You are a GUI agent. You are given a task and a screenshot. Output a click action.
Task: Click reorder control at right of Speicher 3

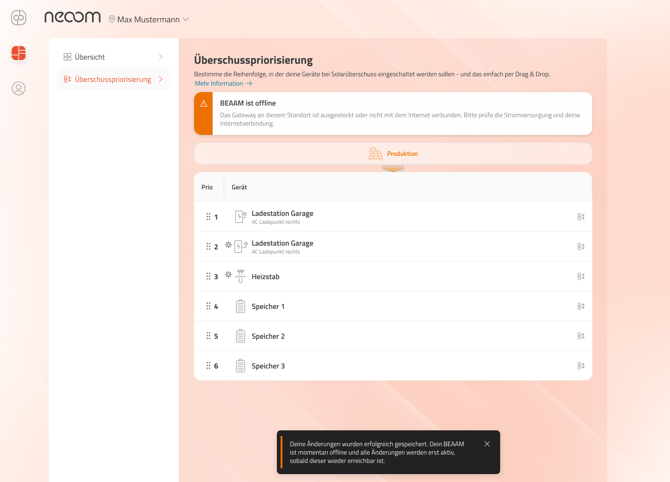click(580, 366)
